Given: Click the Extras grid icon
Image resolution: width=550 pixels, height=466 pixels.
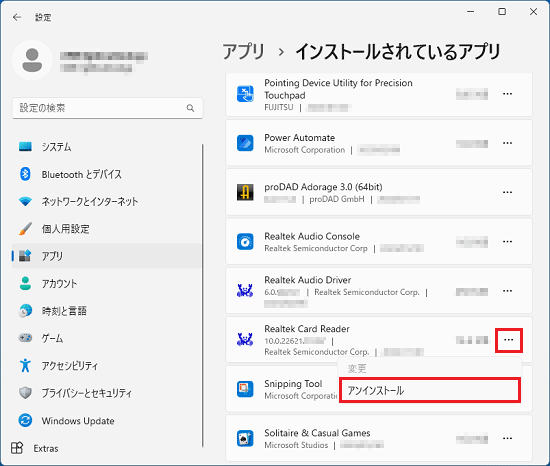Looking at the screenshot, I should (x=17, y=448).
